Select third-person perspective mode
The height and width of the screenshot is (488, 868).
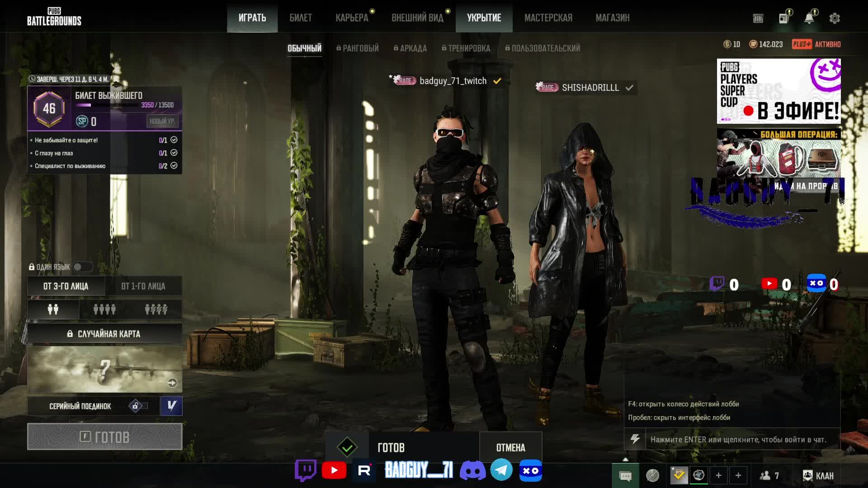[66, 286]
